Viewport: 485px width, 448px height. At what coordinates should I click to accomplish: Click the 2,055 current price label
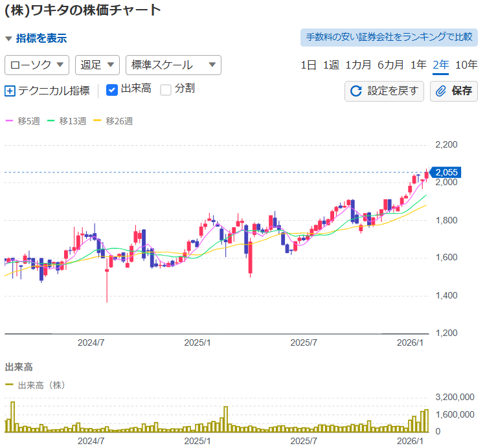coord(446,172)
